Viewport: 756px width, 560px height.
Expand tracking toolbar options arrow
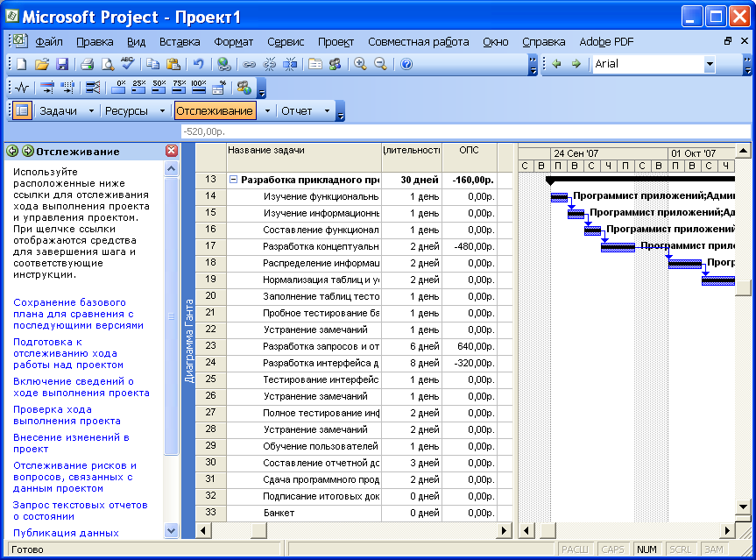(x=261, y=89)
